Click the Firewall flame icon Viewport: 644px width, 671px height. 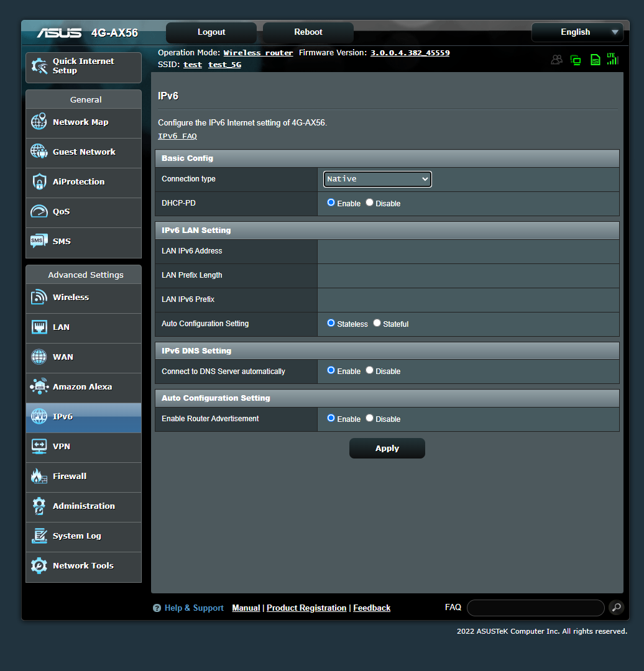click(39, 476)
